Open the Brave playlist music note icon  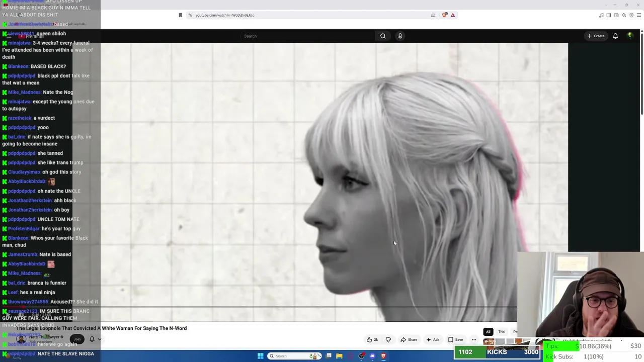click(x=601, y=15)
